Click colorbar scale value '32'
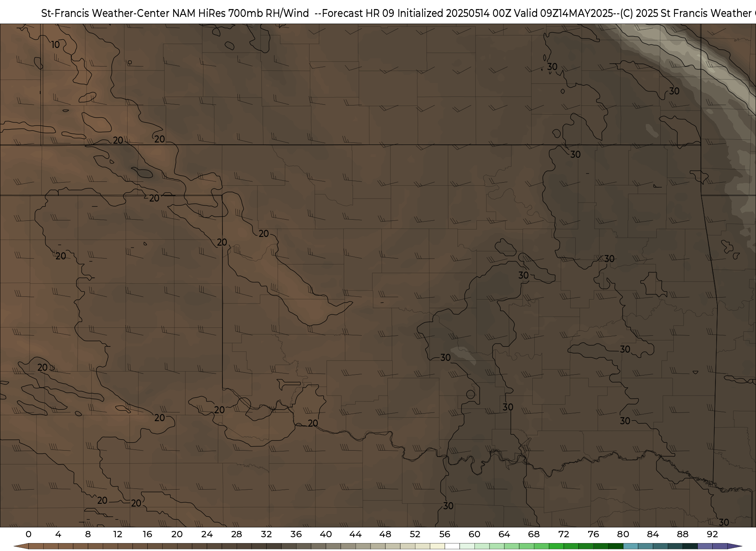The height and width of the screenshot is (551, 756). pos(266,534)
